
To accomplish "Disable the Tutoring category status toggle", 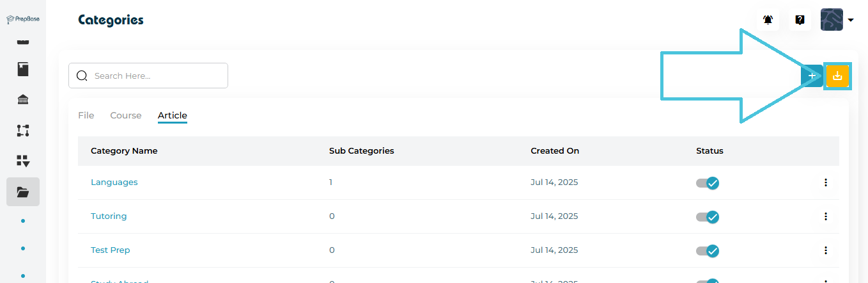I will pyautogui.click(x=708, y=216).
